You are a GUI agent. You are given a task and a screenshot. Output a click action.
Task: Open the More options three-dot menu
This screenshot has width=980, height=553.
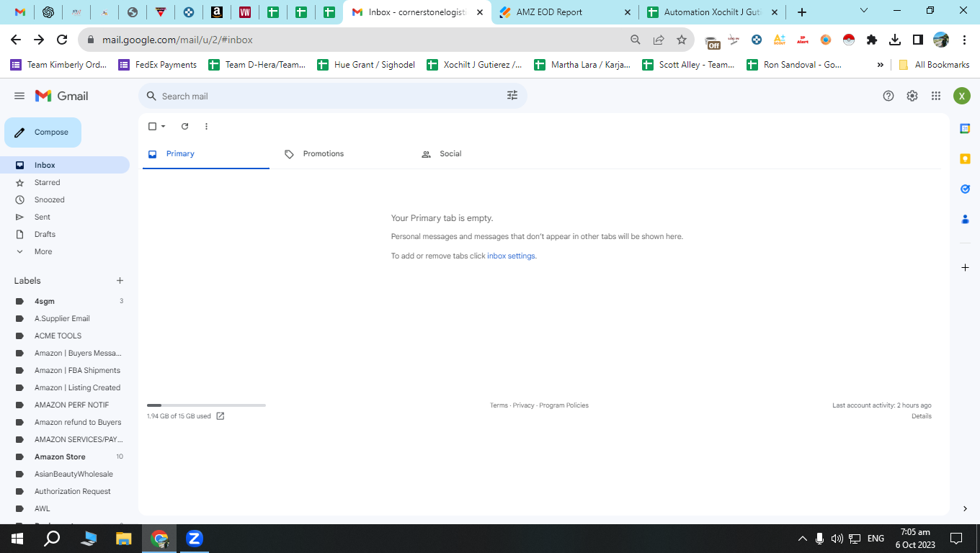click(x=206, y=126)
